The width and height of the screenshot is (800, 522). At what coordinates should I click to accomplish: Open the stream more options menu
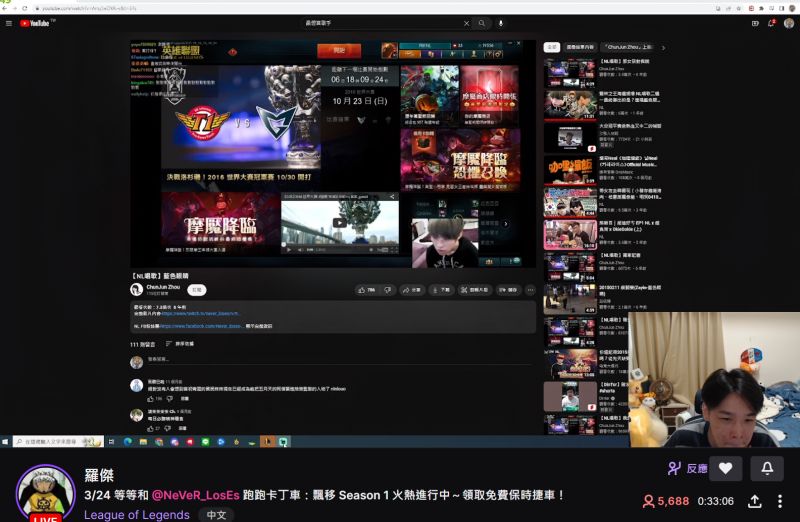tap(780, 501)
